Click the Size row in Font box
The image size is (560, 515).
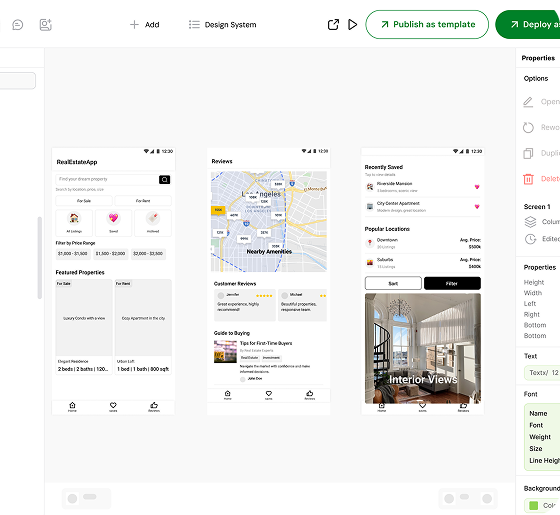pos(536,449)
